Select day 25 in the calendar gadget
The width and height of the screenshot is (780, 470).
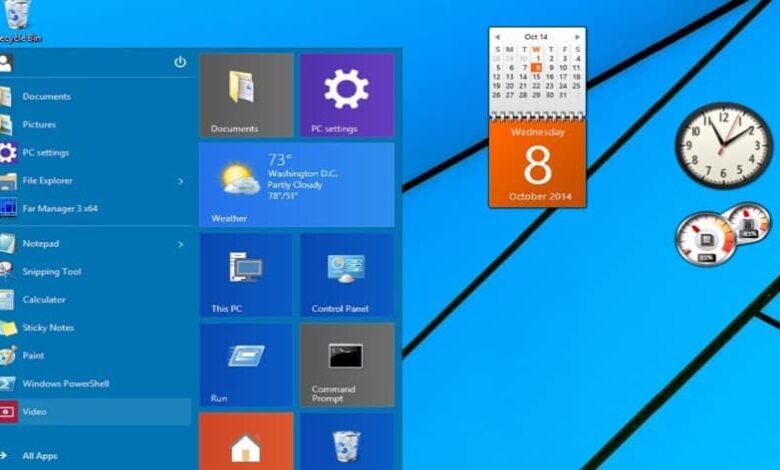pyautogui.click(x=576, y=86)
